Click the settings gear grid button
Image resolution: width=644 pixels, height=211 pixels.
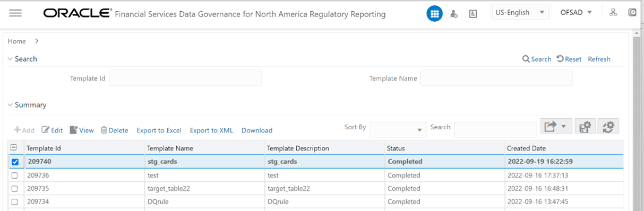pyautogui.click(x=585, y=126)
